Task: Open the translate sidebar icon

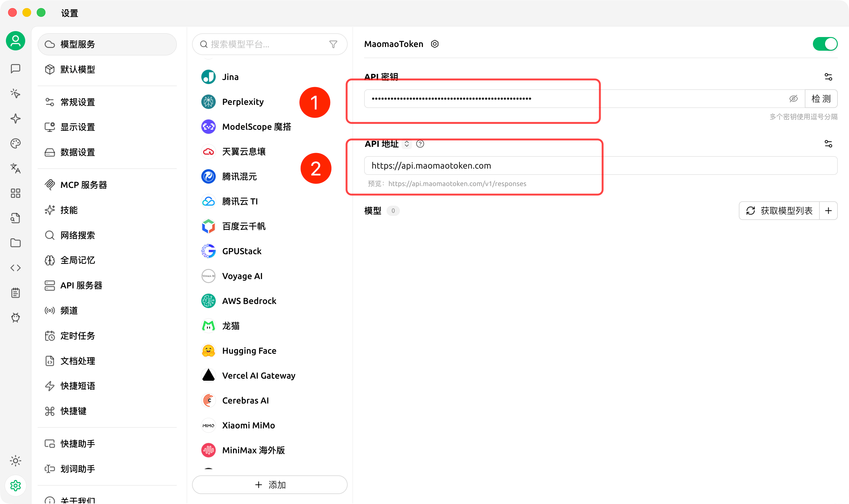Action: point(16,168)
